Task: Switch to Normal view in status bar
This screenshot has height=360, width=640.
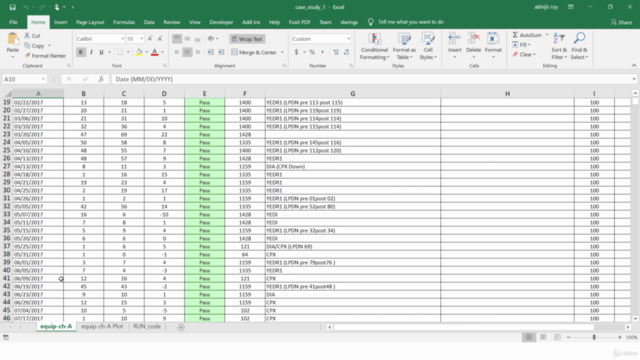Action: click(x=529, y=337)
